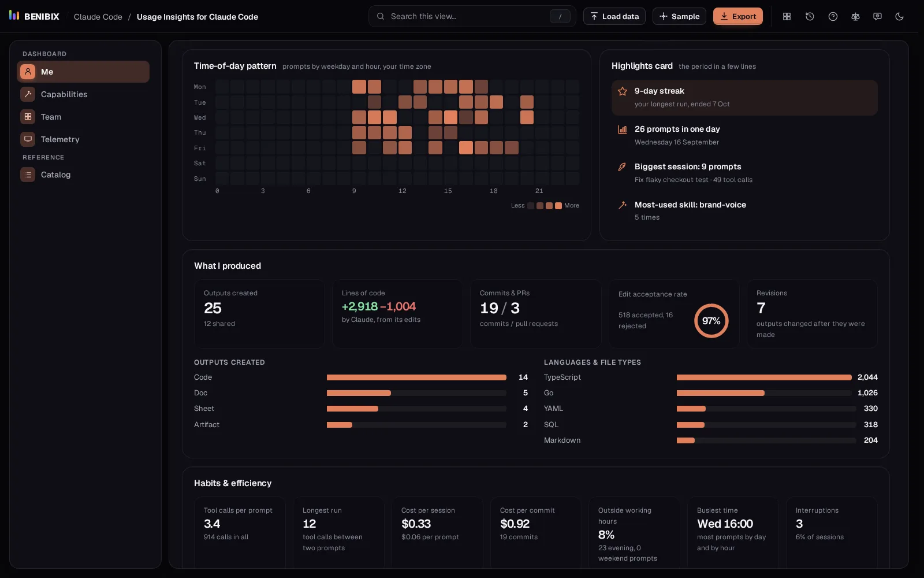Click the Busiest time Wed 16:00 value
Screen dimensions: 924x578
725,524
